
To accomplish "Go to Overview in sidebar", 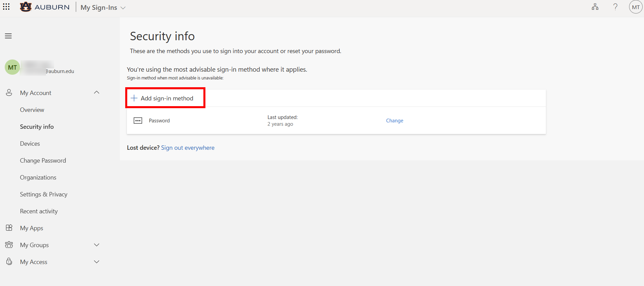I will (x=32, y=110).
